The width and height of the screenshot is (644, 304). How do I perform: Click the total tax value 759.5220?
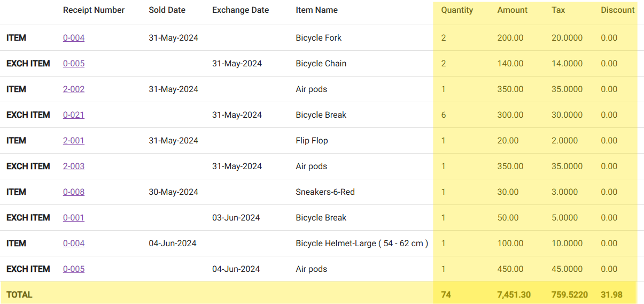[x=569, y=295]
